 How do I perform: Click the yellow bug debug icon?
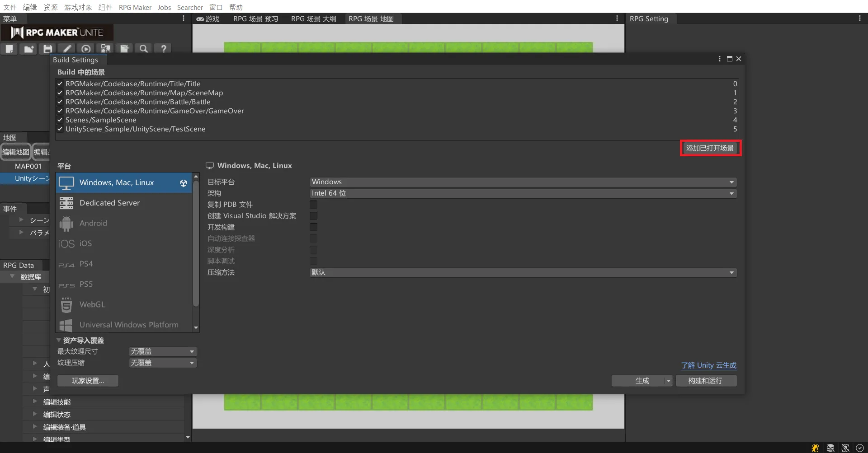[815, 448]
